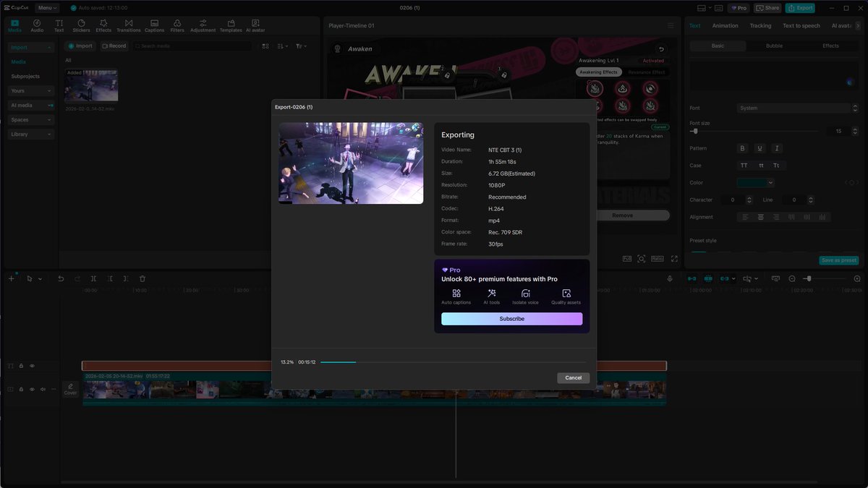The width and height of the screenshot is (868, 488).
Task: Open the AI avatar panel
Action: click(255, 26)
